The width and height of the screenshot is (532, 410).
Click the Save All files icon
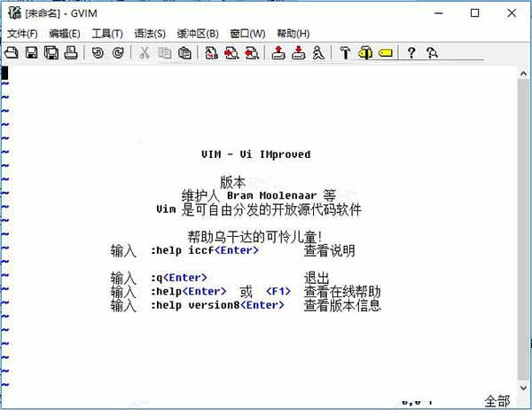click(x=51, y=53)
